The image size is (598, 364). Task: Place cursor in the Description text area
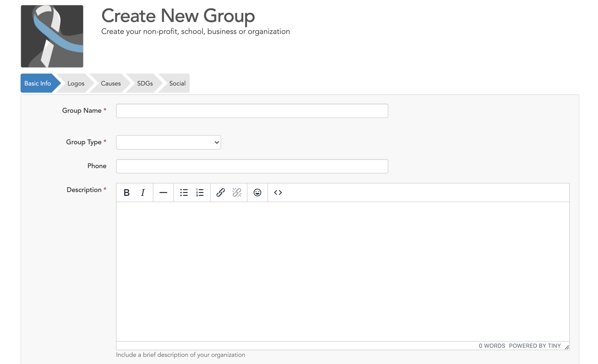pos(343,272)
